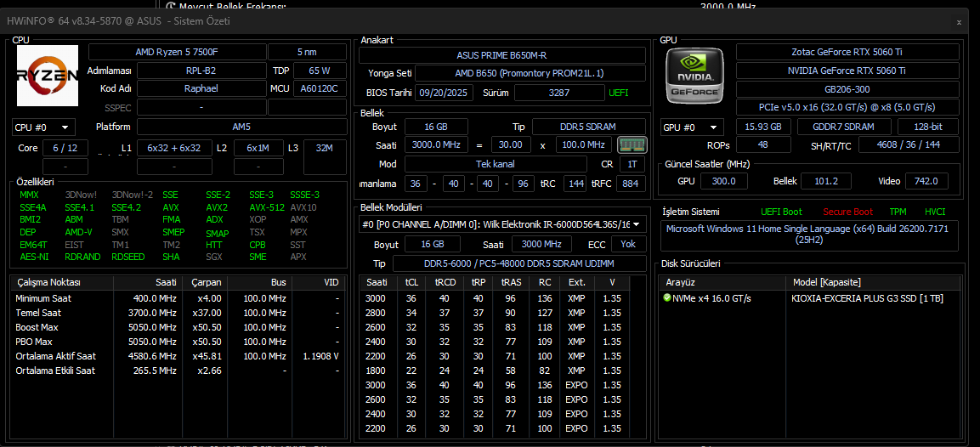Click the tRCD column header
The height and width of the screenshot is (447, 980).
point(445,283)
